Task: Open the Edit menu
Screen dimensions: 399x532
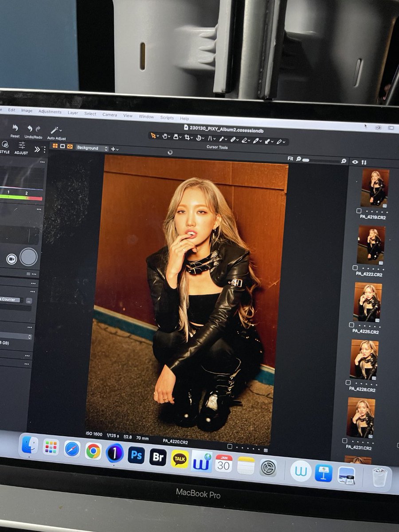Action: (x=12, y=110)
